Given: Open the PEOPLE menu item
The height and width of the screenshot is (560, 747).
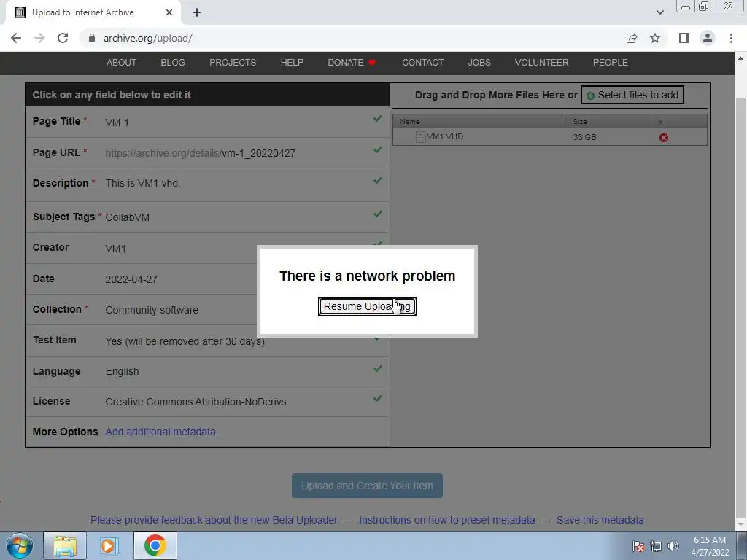Looking at the screenshot, I should click(x=610, y=63).
